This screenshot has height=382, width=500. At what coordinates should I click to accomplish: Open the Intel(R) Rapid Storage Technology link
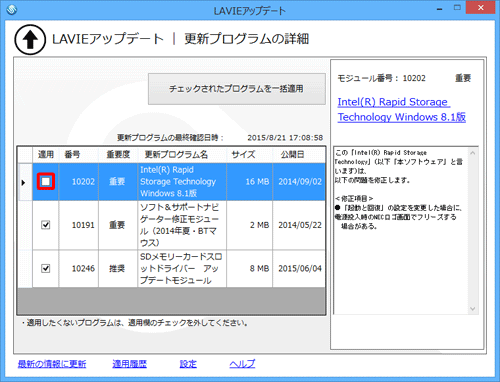click(402, 109)
